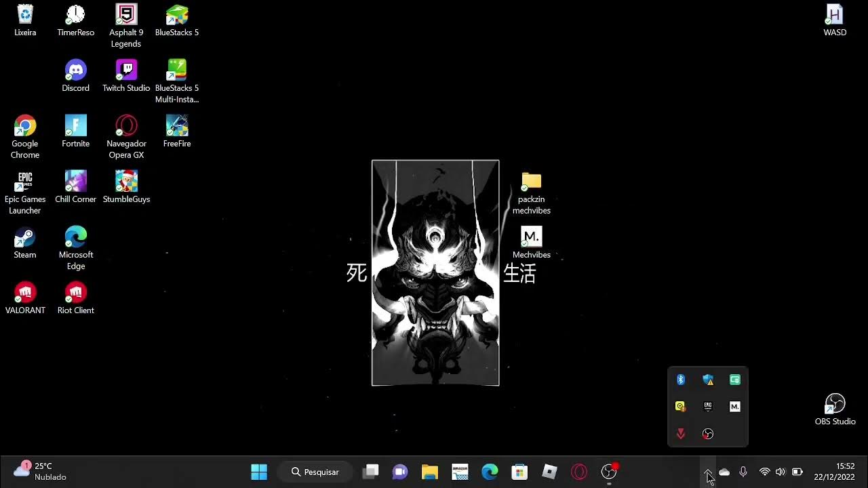
Task: Open Opera GX from the taskbar
Action: click(x=579, y=472)
